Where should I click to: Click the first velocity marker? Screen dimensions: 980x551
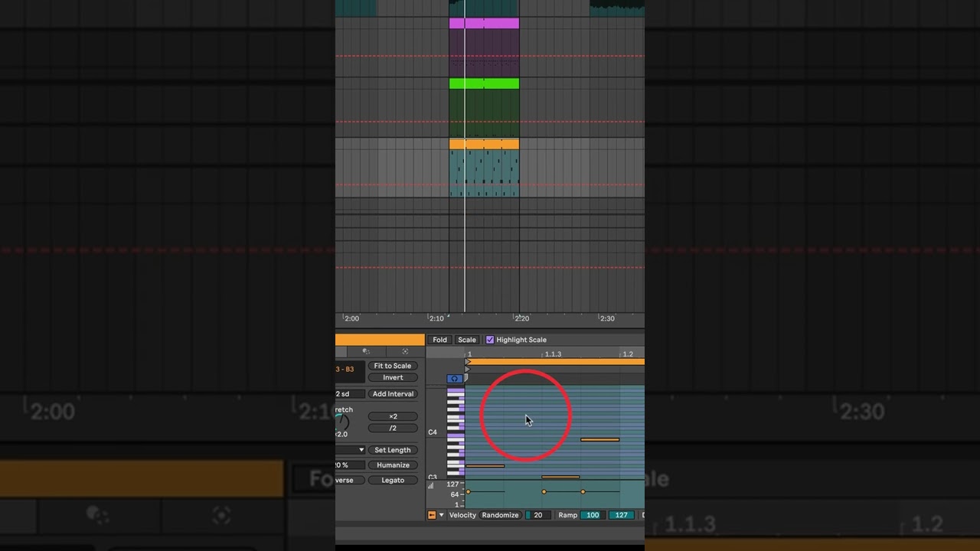468,491
